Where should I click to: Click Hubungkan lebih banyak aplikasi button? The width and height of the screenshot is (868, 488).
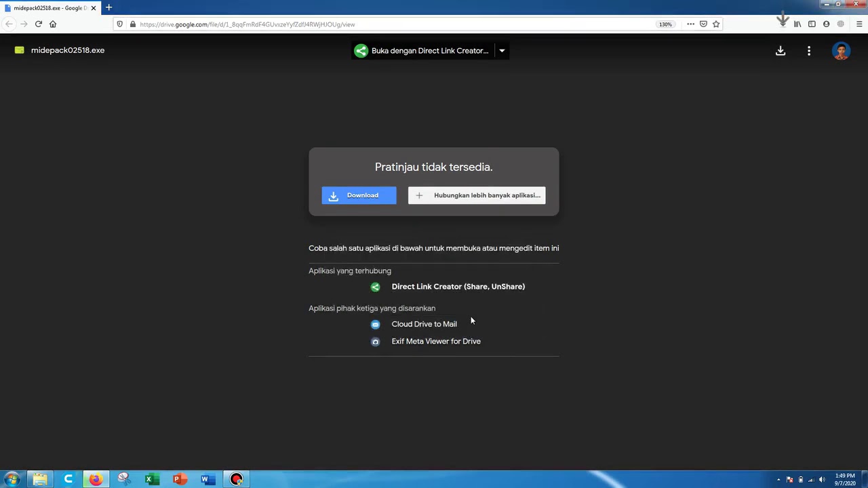click(x=477, y=195)
